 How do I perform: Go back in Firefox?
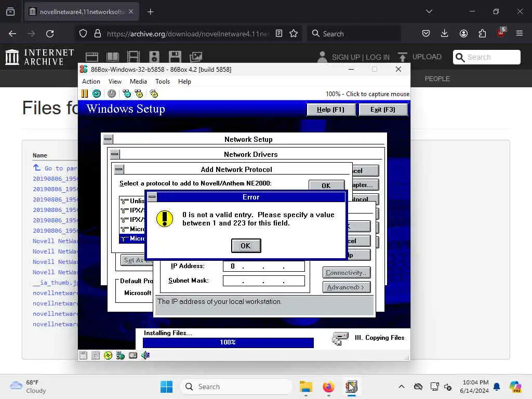coord(12,34)
